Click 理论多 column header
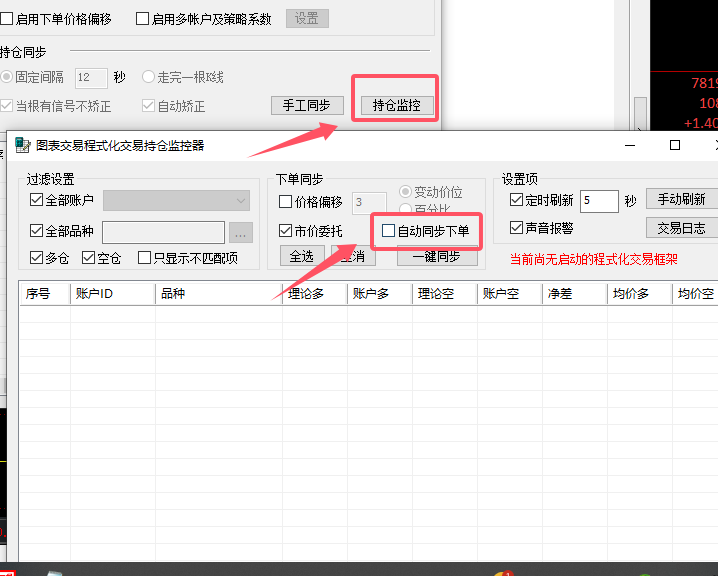The height and width of the screenshot is (576, 718). coord(315,293)
